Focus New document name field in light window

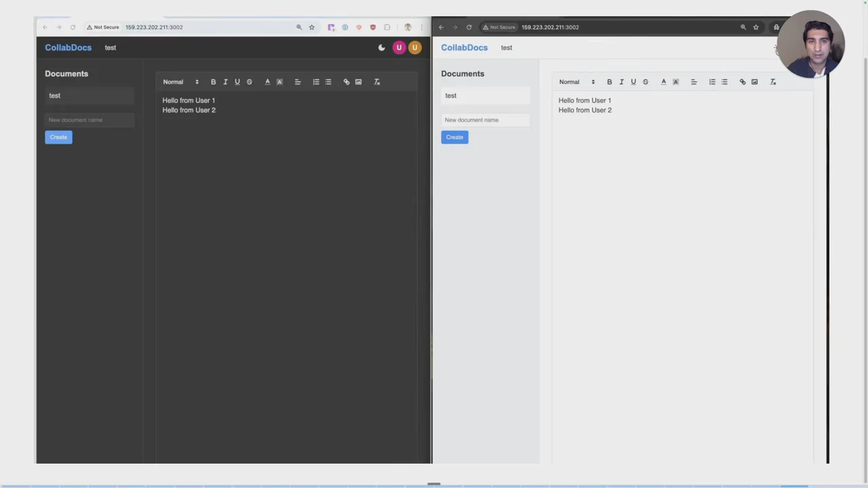point(486,120)
